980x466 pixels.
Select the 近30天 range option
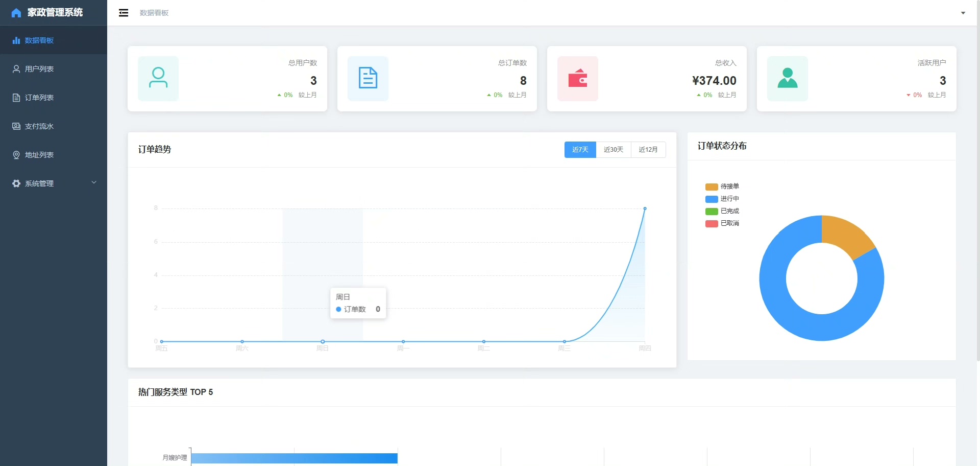[x=614, y=150]
